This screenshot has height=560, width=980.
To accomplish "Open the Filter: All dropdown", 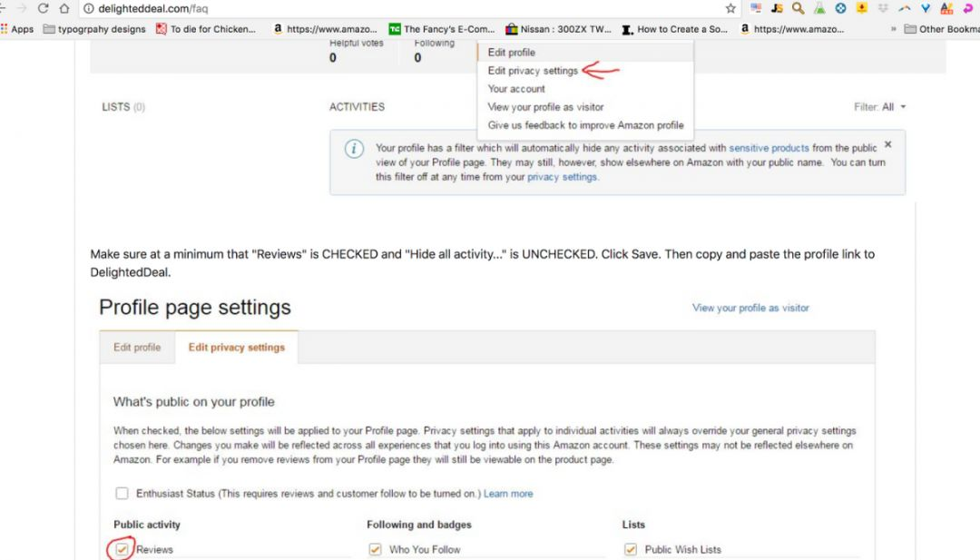I will tap(880, 107).
